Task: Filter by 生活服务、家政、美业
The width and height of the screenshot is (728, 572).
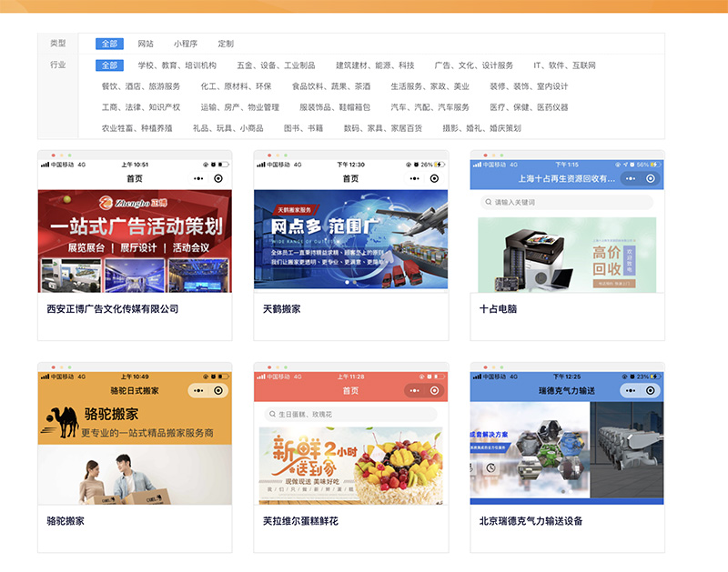Action: (430, 86)
